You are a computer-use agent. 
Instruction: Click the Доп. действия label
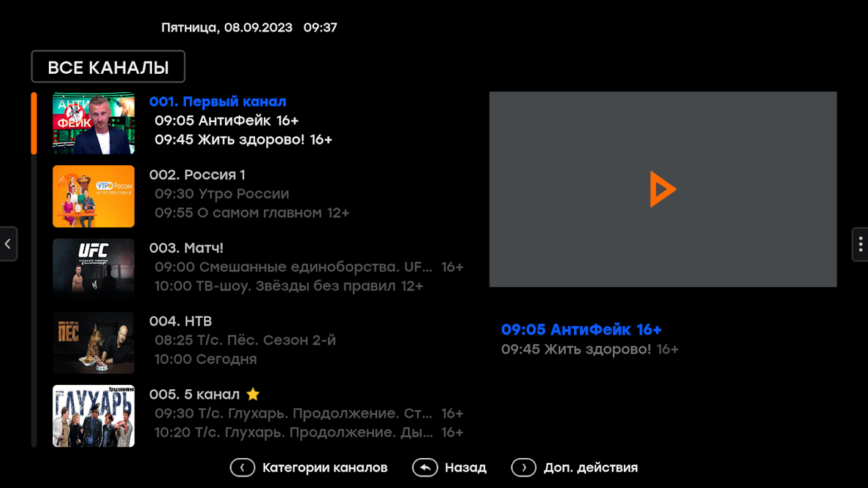pos(590,468)
